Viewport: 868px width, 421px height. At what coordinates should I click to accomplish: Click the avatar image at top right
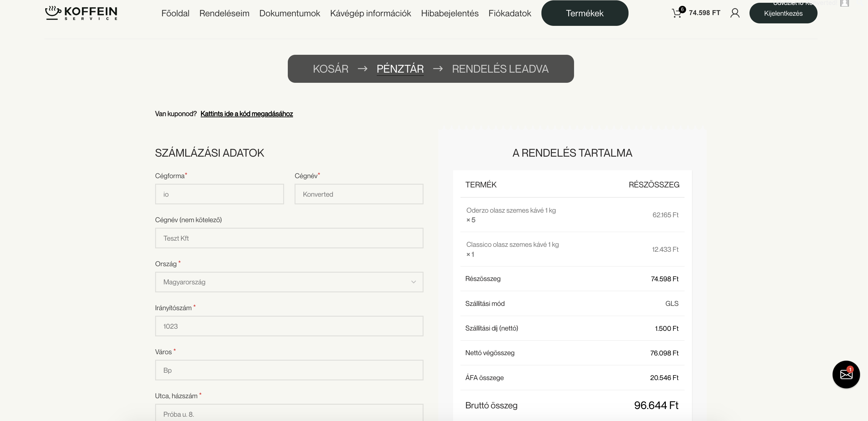[844, 3]
